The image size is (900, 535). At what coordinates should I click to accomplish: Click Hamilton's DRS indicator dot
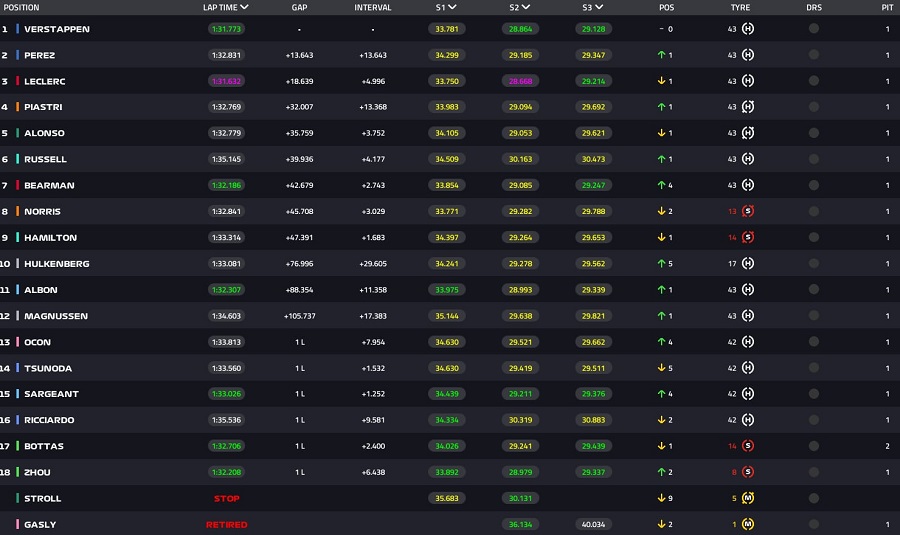click(813, 237)
